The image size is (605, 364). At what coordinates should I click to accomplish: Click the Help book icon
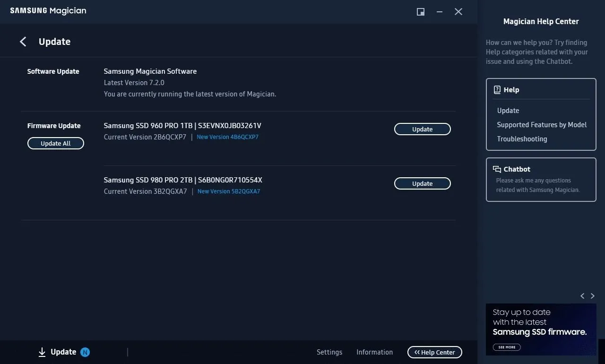coord(497,90)
